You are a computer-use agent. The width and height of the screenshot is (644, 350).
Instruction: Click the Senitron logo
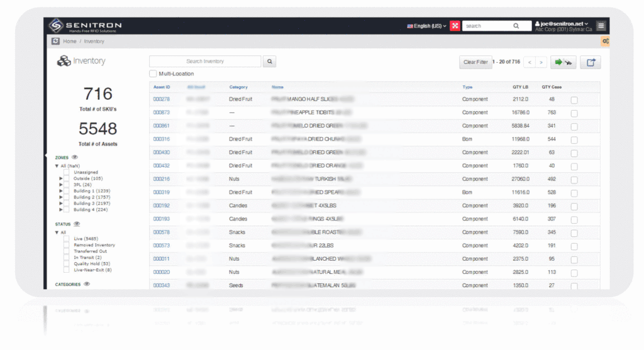tap(86, 26)
